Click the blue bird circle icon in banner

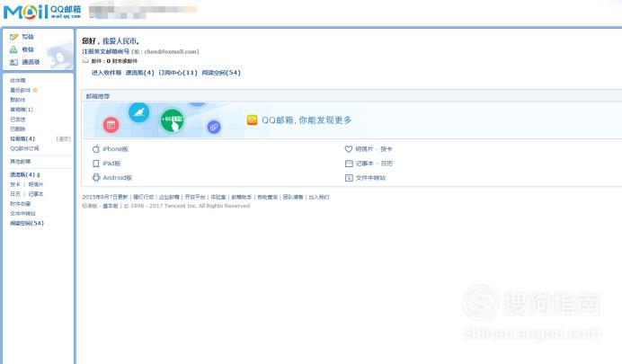(138, 112)
